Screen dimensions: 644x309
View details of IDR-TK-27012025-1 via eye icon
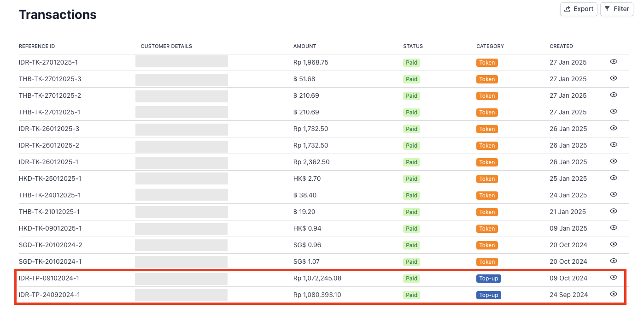coord(614,62)
